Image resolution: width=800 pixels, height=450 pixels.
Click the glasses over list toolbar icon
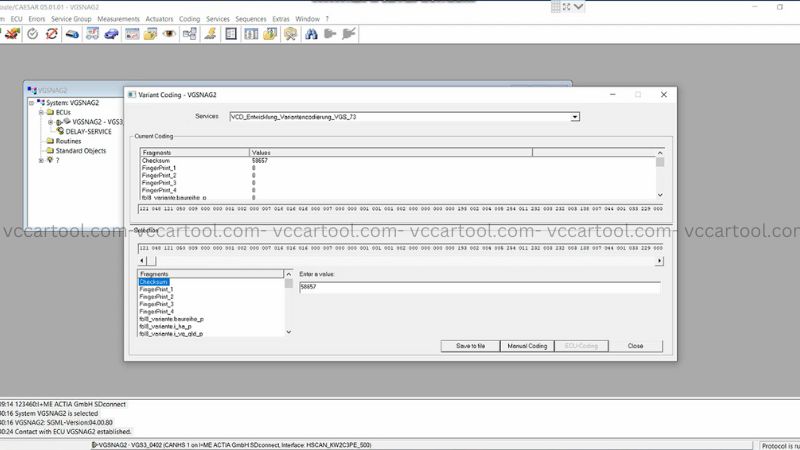[x=92, y=34]
